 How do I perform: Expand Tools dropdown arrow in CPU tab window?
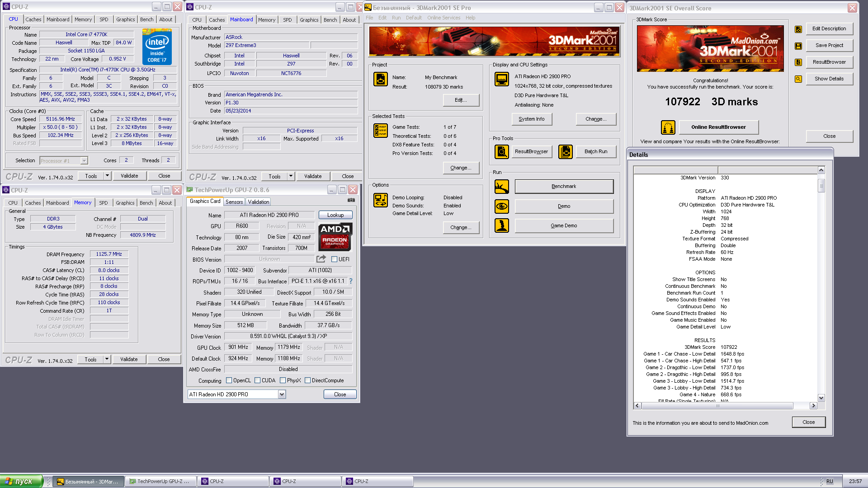(x=108, y=176)
